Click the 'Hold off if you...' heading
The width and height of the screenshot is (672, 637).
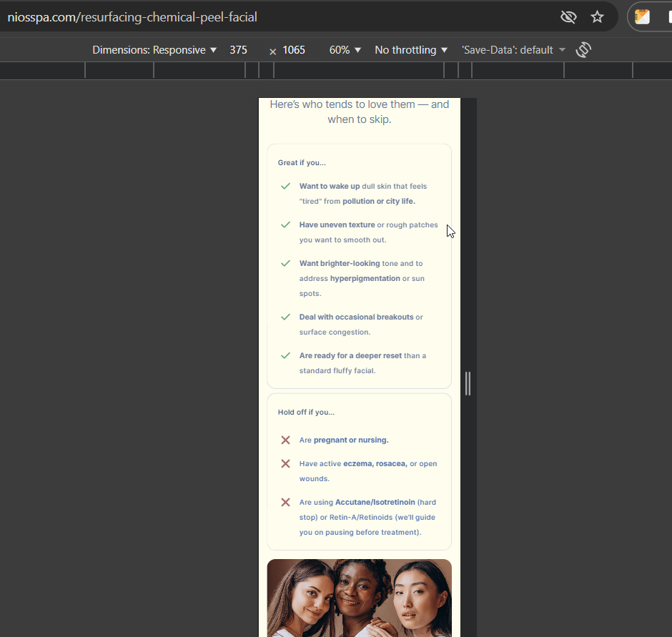(306, 412)
